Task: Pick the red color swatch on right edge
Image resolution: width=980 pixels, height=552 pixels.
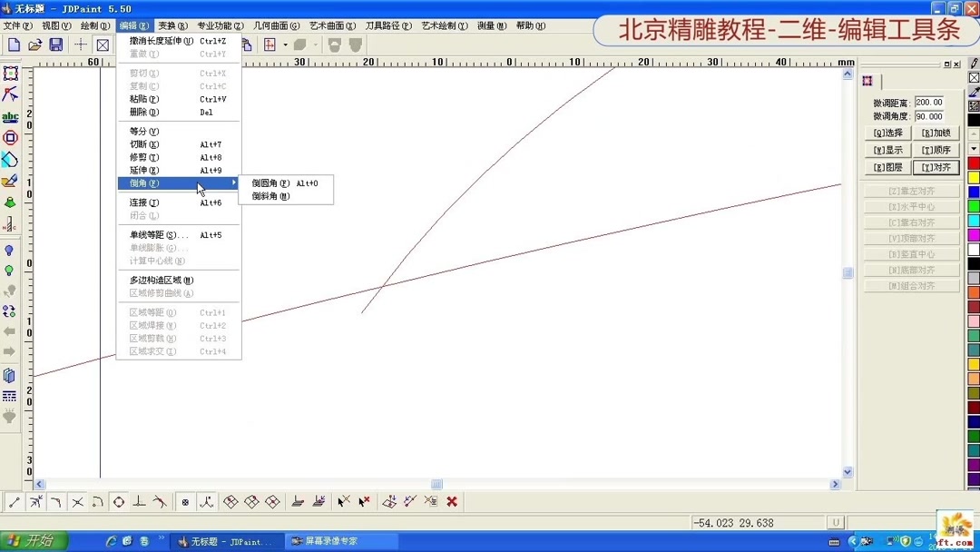Action: coord(974,162)
